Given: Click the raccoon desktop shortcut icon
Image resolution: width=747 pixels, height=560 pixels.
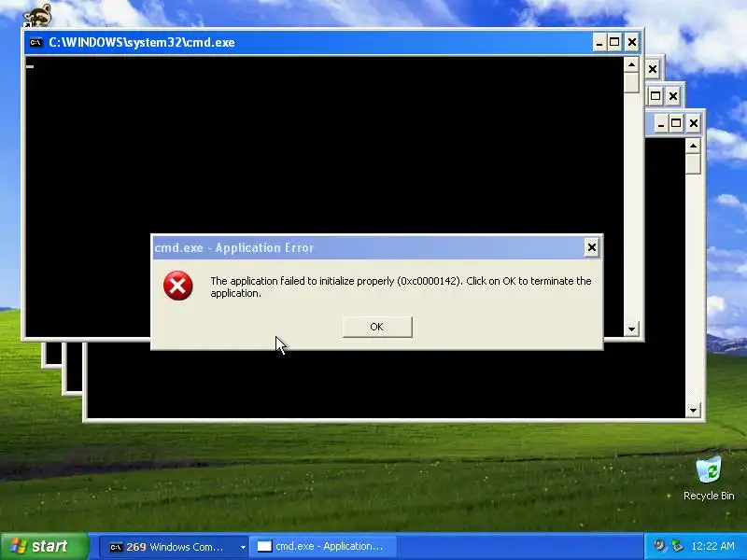Looking at the screenshot, I should click(37, 14).
